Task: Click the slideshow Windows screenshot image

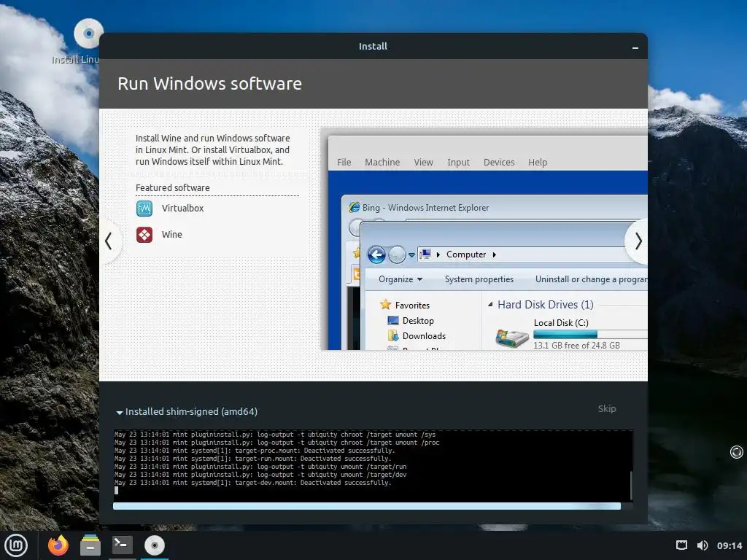Action: coord(484,239)
